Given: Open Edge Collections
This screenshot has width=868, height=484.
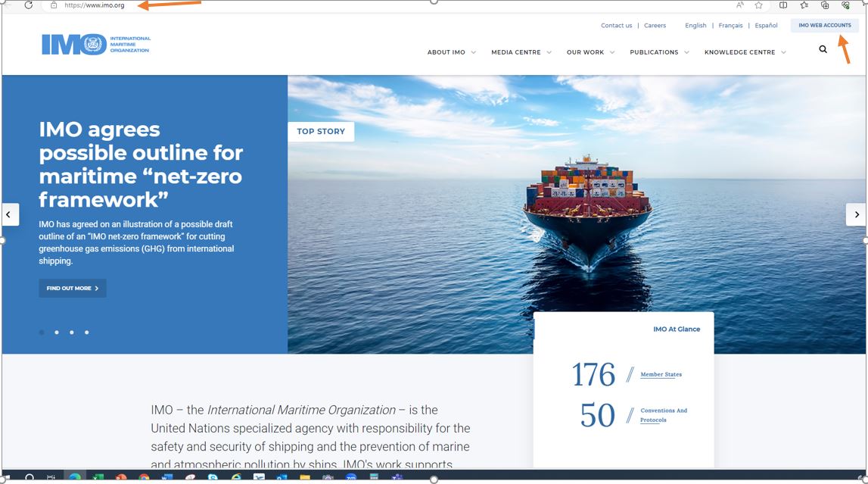Looking at the screenshot, I should click(825, 5).
